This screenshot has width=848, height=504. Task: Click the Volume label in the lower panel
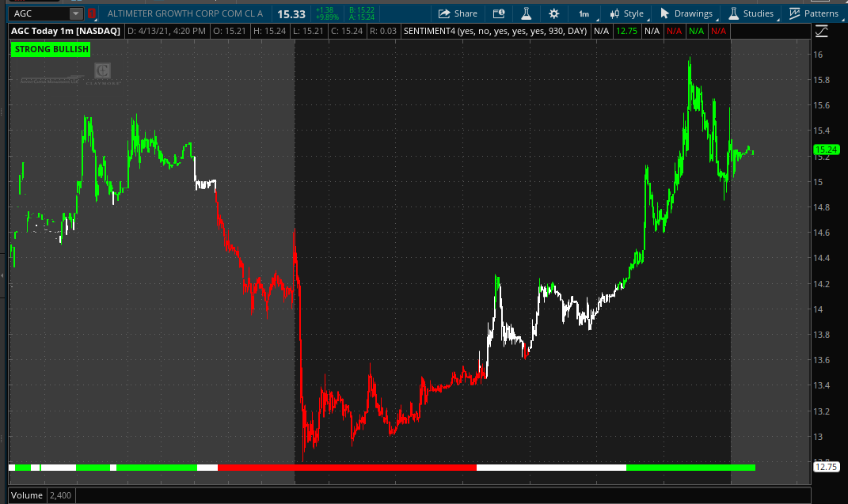27,495
